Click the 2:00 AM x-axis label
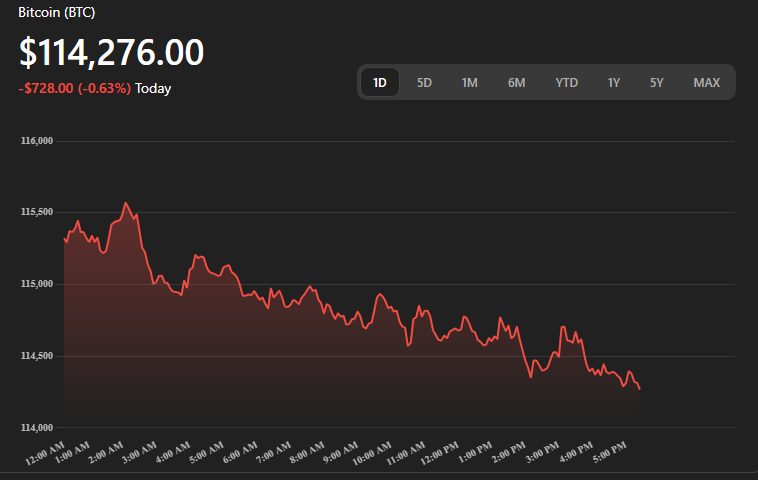758x480 pixels. pos(106,453)
